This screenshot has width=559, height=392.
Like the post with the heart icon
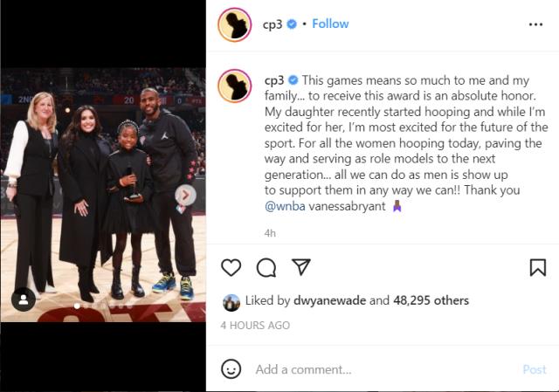tap(231, 268)
